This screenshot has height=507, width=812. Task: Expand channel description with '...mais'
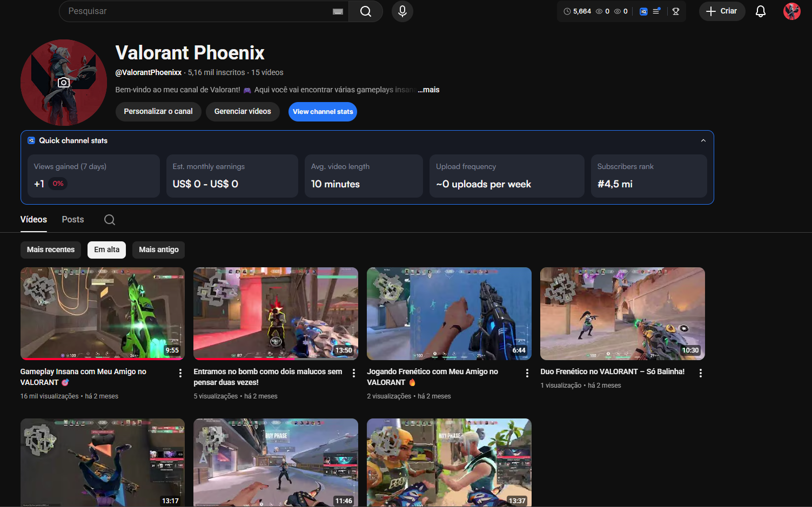click(x=428, y=90)
